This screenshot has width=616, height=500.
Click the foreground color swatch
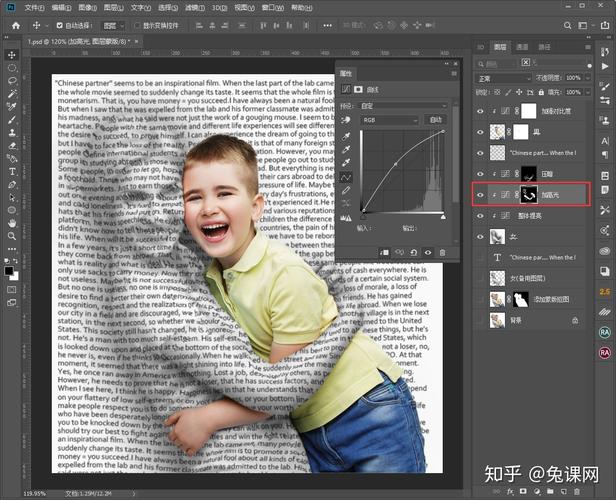pyautogui.click(x=7, y=269)
